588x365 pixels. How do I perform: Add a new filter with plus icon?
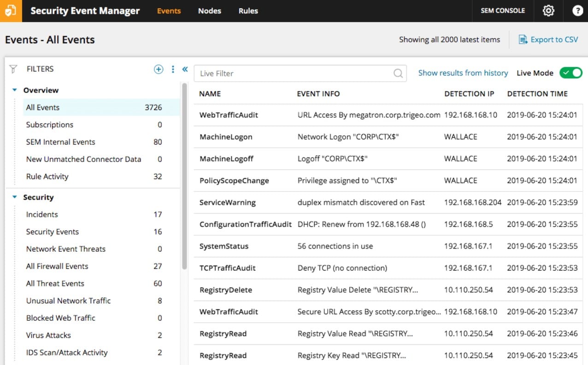[x=159, y=69]
